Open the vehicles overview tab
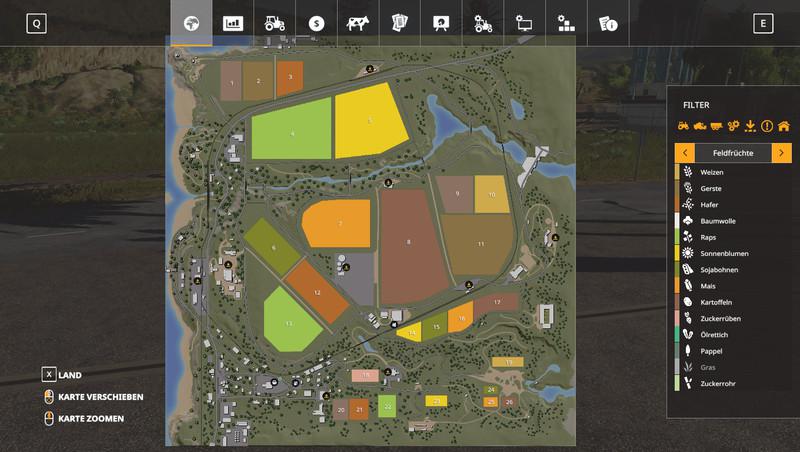Screen dimensions: 800x452 click(x=275, y=23)
